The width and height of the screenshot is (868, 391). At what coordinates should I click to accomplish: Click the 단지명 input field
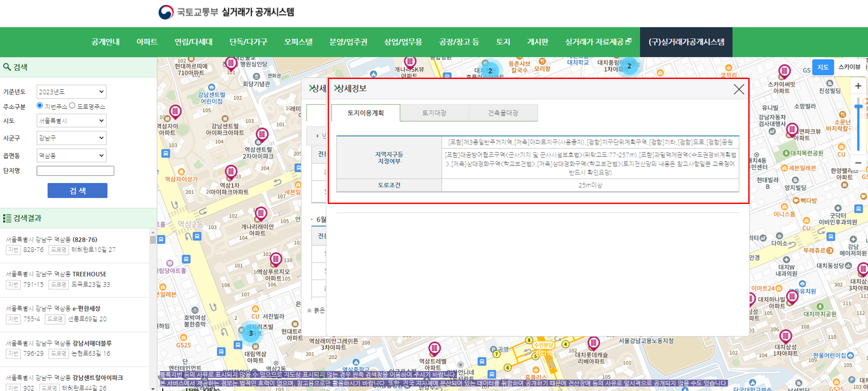click(x=75, y=171)
